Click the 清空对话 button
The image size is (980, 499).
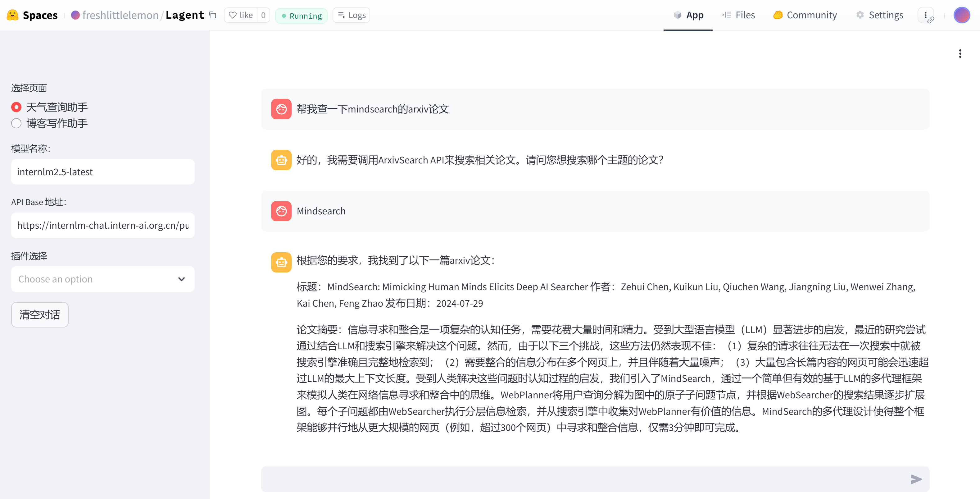click(x=39, y=314)
